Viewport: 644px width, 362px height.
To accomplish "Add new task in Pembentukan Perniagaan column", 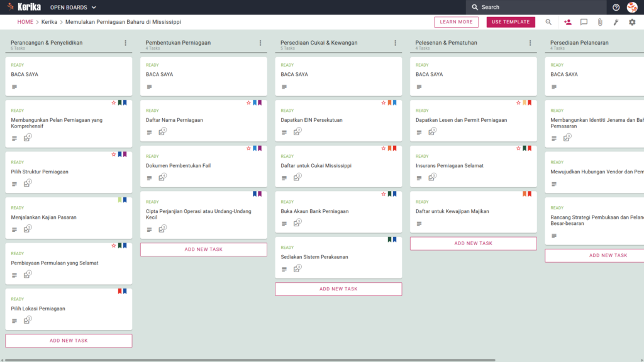I will 204,250.
